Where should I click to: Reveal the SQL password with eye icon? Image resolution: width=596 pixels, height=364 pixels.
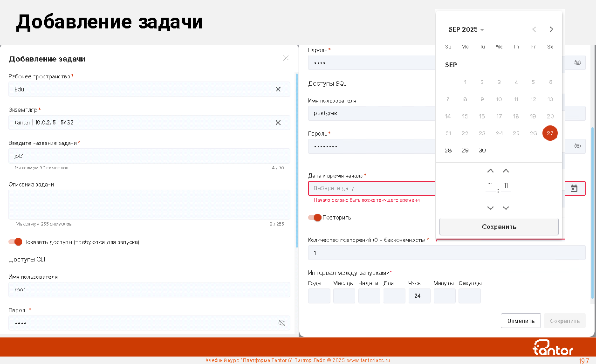tap(578, 146)
